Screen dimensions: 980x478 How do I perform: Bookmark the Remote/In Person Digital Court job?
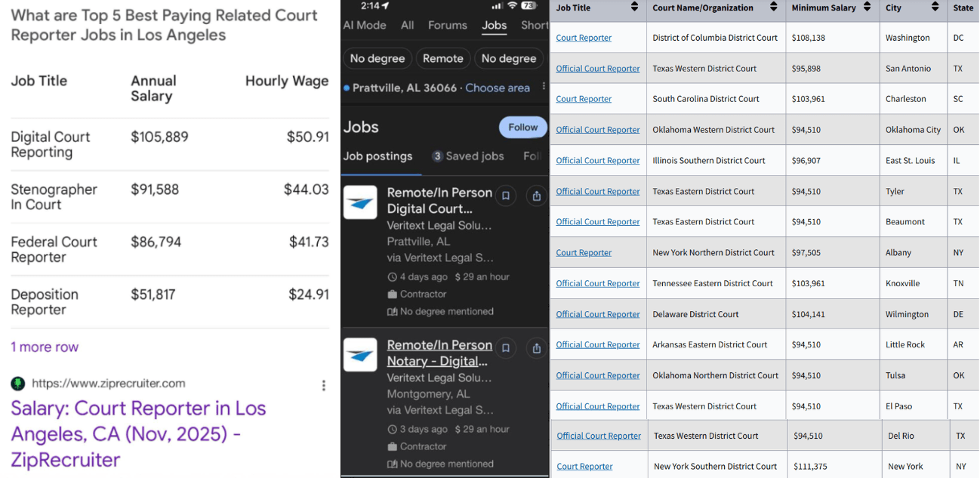pyautogui.click(x=506, y=196)
